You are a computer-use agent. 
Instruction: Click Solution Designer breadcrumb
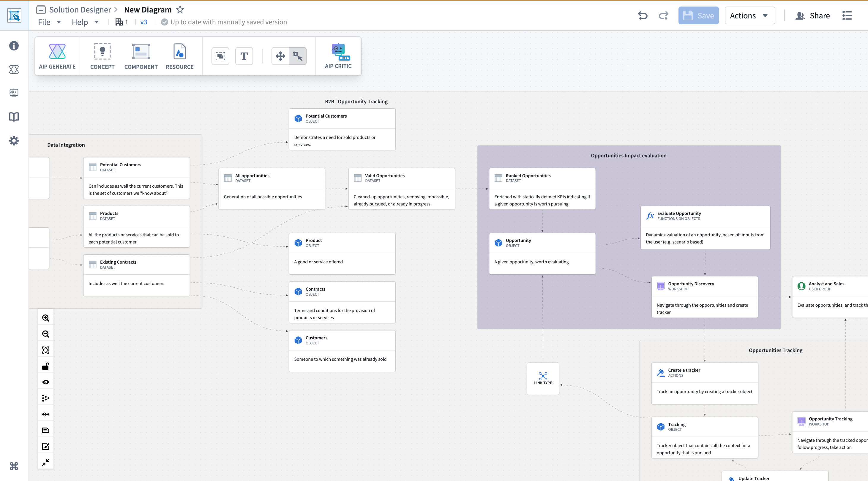click(80, 10)
